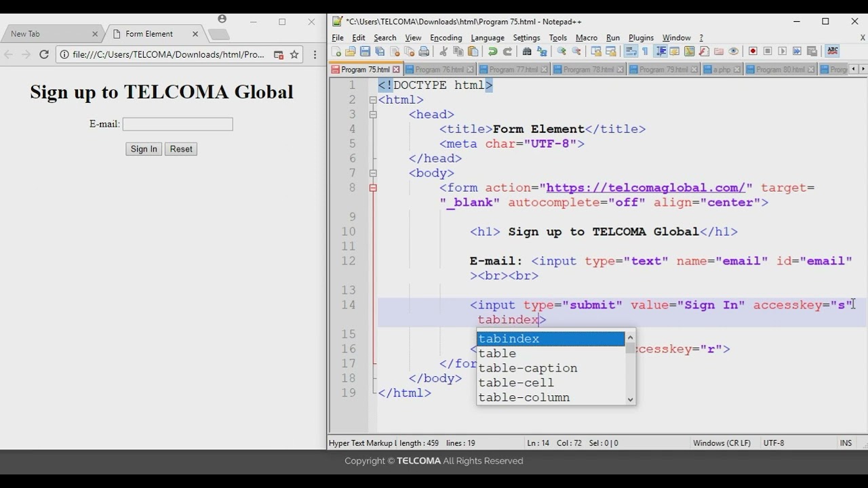The height and width of the screenshot is (488, 868).
Task: Click the Print icon in the toolbar
Action: click(x=425, y=52)
